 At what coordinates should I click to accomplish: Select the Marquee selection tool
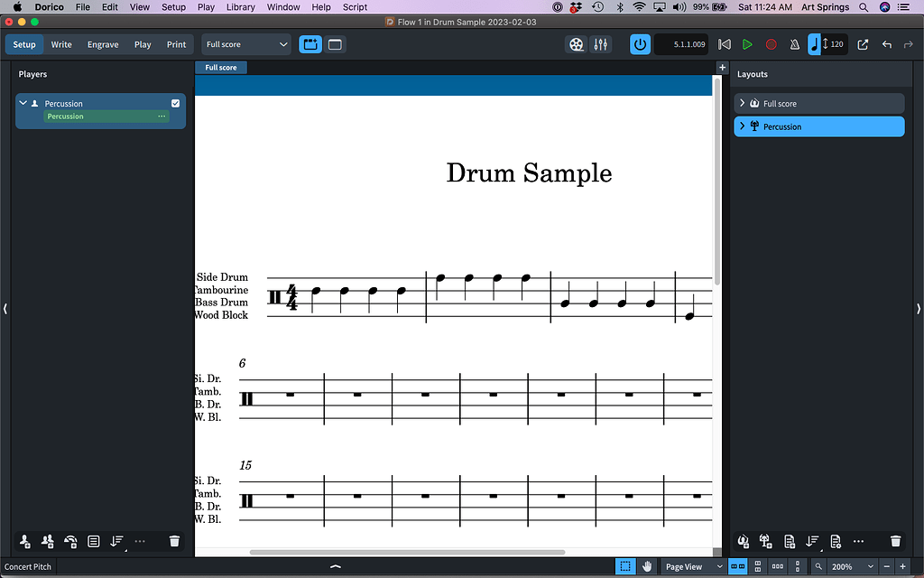coord(625,566)
